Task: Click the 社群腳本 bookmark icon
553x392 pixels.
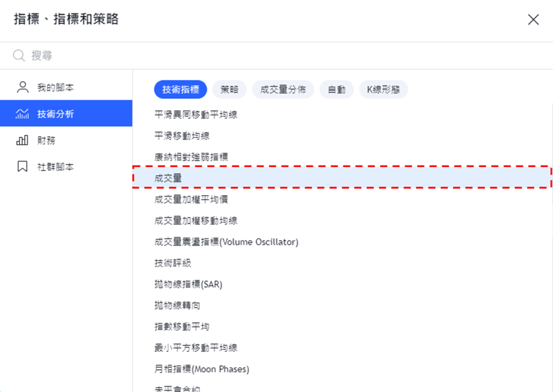Action: pyautogui.click(x=22, y=167)
